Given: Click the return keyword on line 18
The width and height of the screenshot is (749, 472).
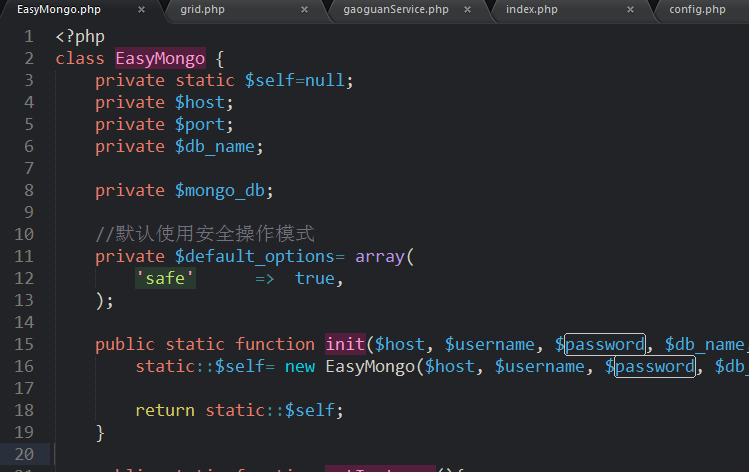Looking at the screenshot, I should 165,410.
